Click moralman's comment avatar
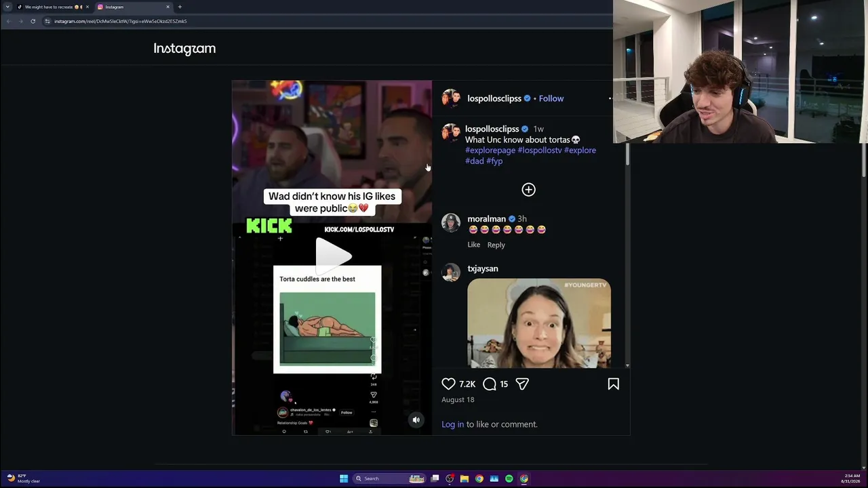Viewport: 868px width, 488px height. [x=451, y=222]
